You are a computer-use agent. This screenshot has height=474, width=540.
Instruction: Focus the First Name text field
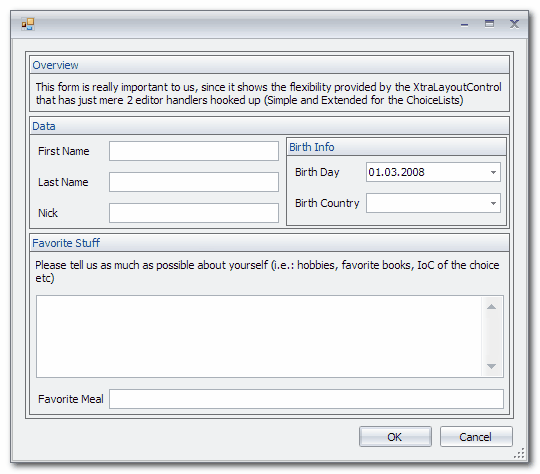[x=194, y=151]
